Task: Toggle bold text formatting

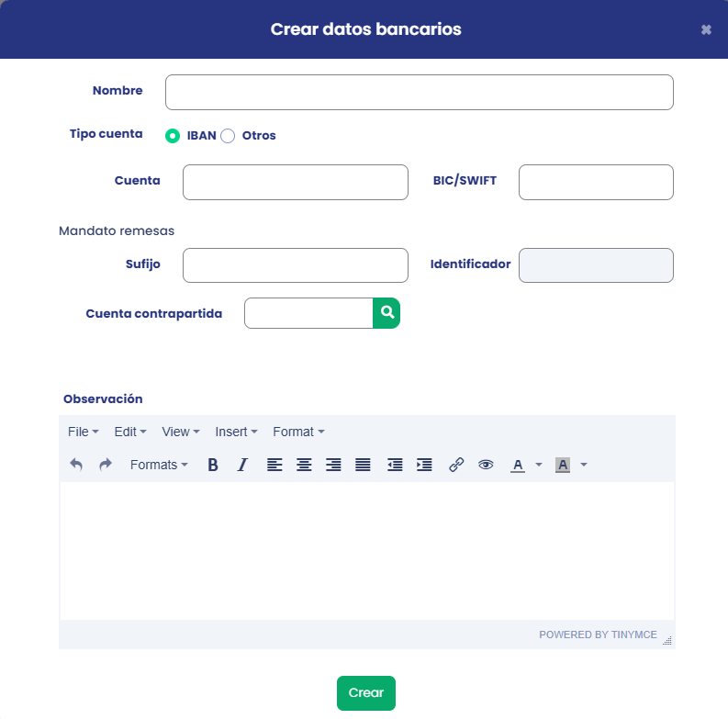Action: (x=213, y=465)
